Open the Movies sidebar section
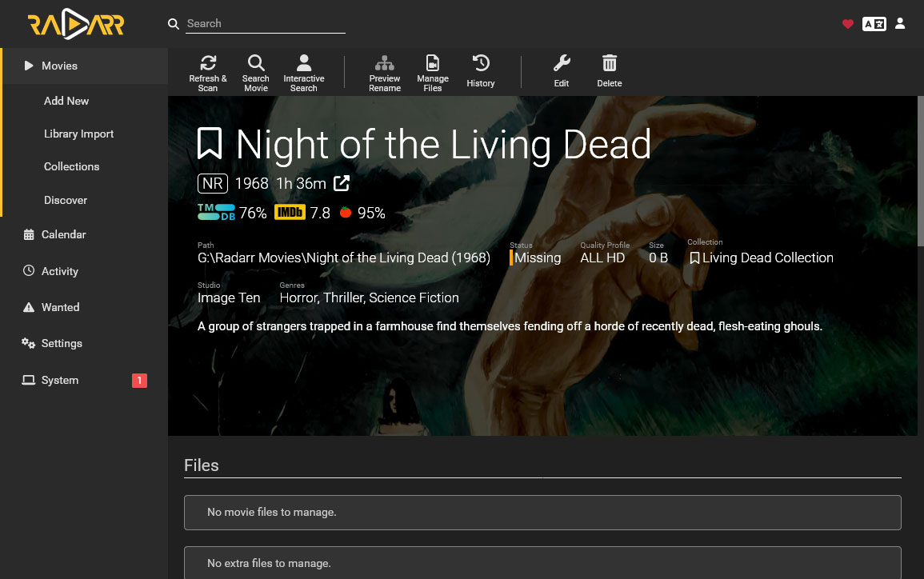The image size is (924, 579). 85,66
